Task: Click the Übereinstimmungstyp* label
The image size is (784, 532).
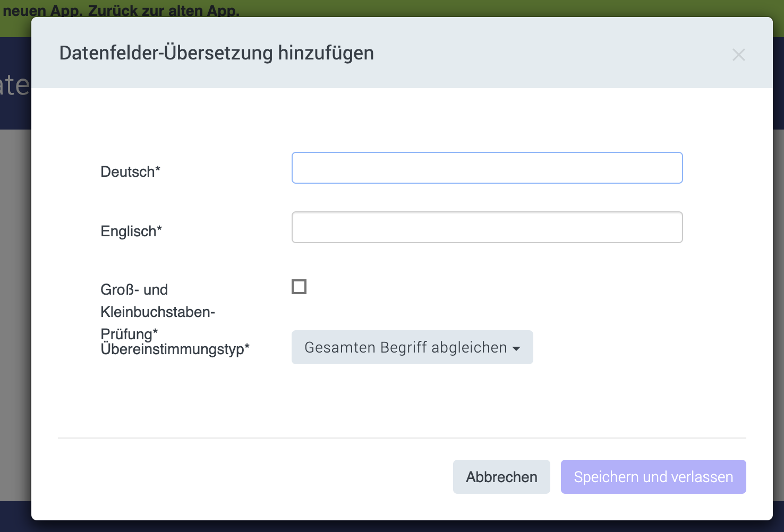Action: point(175,349)
